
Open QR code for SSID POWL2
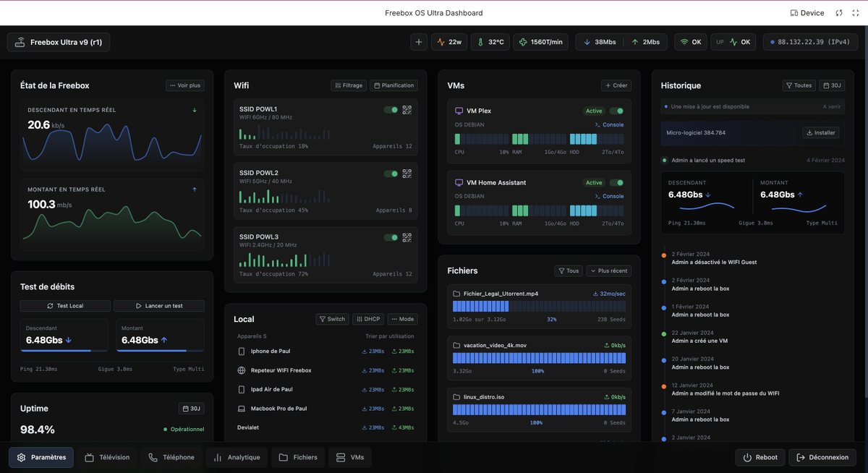tap(407, 174)
